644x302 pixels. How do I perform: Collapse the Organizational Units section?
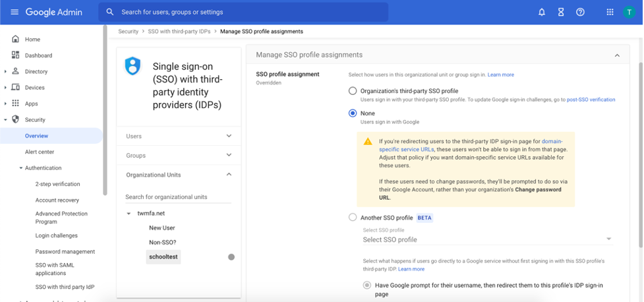(x=229, y=175)
